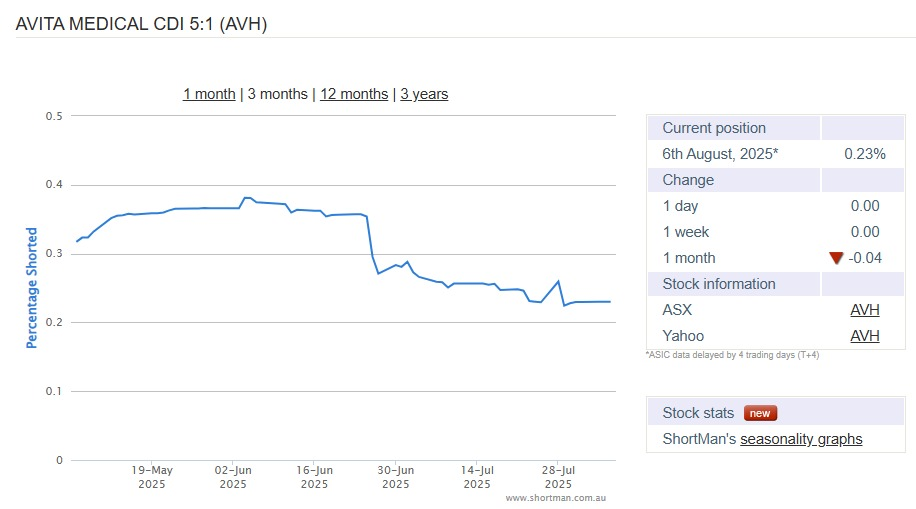Click the red "new" badge

tap(760, 413)
